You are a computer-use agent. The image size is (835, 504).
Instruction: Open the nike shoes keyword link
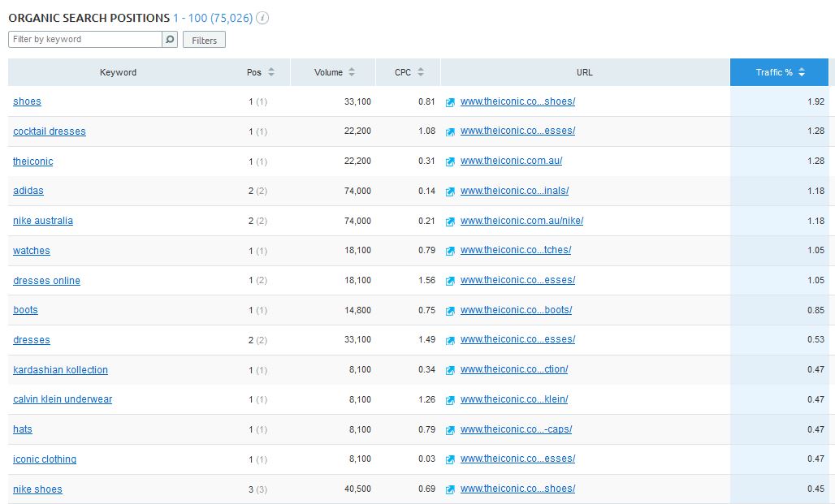click(37, 489)
